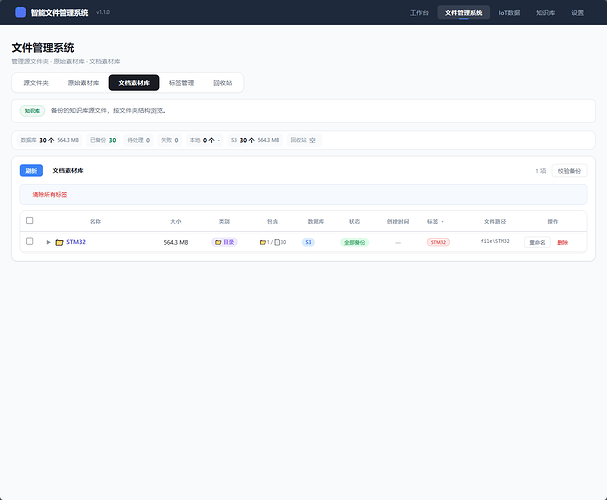
Task: Open the IoT数据 nav menu
Action: click(509, 13)
